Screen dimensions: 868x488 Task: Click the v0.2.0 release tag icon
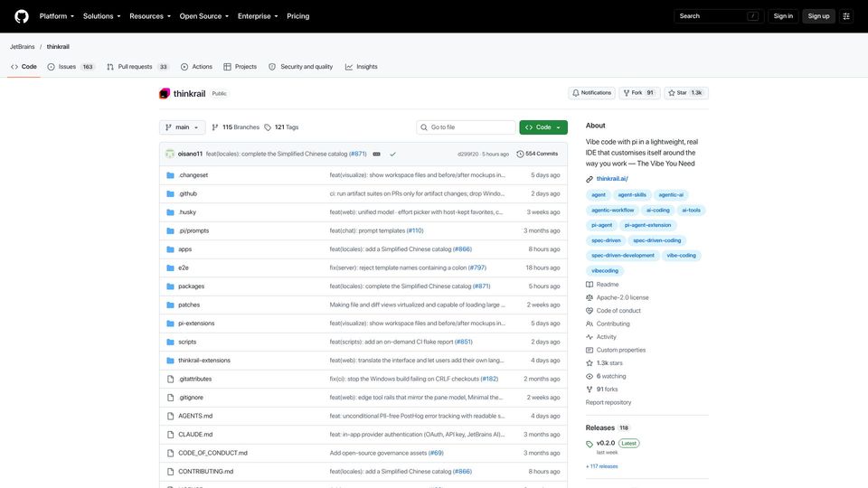[589, 444]
